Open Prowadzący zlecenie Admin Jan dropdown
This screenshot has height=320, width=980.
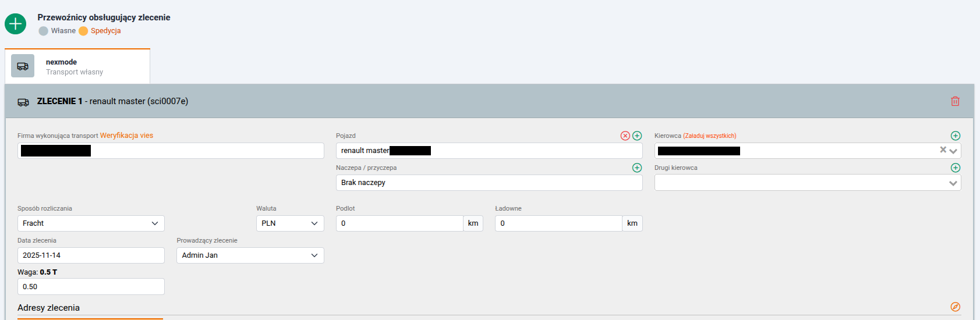[250, 255]
